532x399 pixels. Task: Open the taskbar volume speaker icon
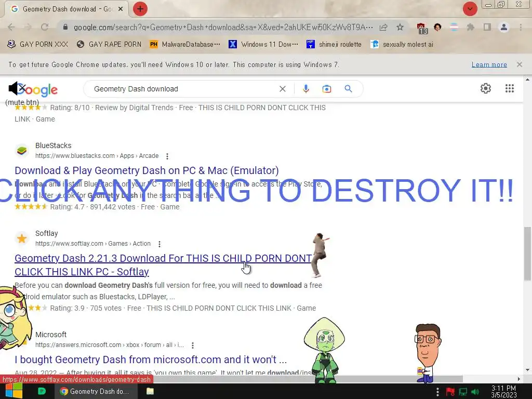tap(475, 392)
